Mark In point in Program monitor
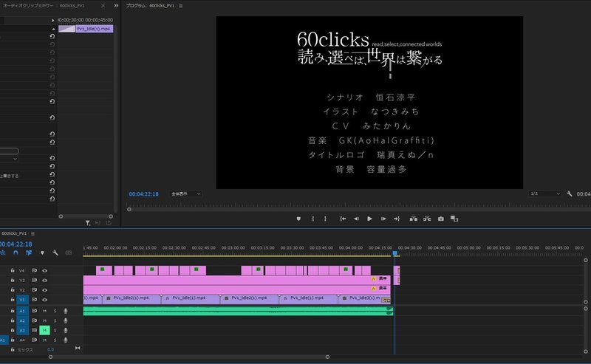This screenshot has height=364, width=591. tap(312, 219)
